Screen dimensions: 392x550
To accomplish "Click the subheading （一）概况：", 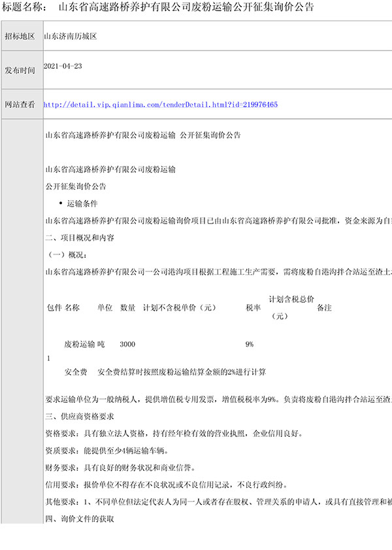I will pyautogui.click(x=67, y=255).
